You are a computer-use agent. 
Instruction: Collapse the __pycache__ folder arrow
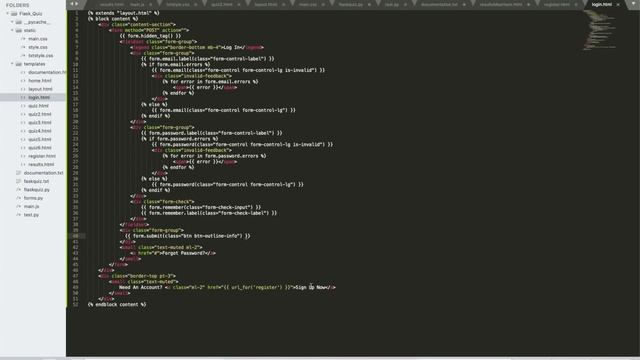(12, 22)
